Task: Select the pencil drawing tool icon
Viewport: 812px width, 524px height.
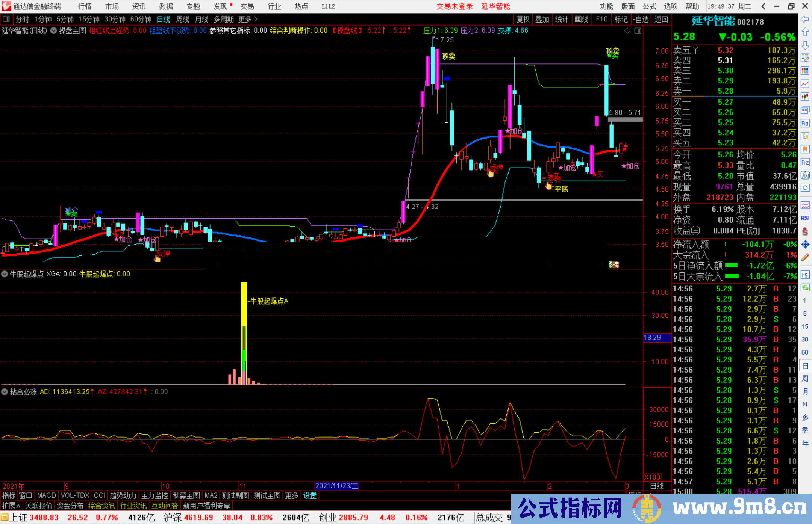Action: click(805, 257)
